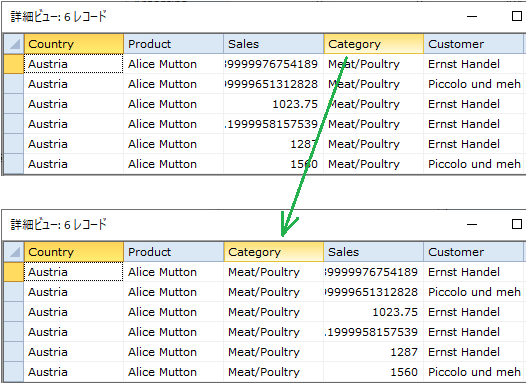
Task: Select Alice Mutton in 1560 row, top window
Action: tap(174, 164)
